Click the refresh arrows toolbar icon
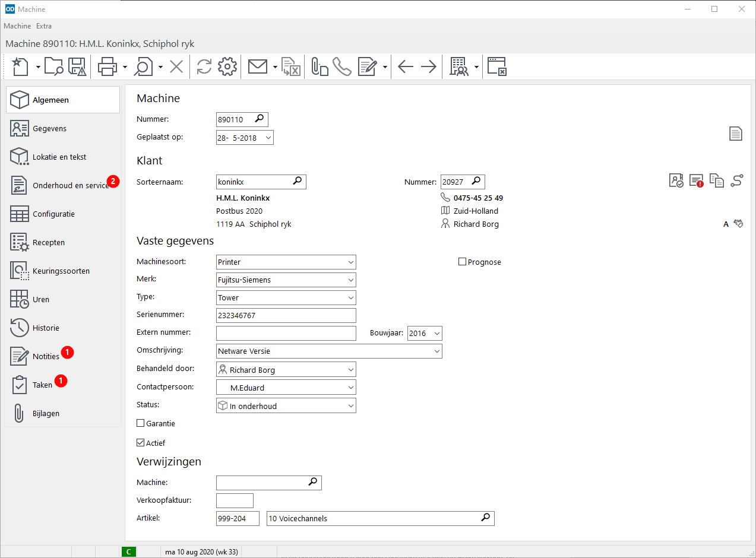The image size is (756, 558). coord(204,66)
